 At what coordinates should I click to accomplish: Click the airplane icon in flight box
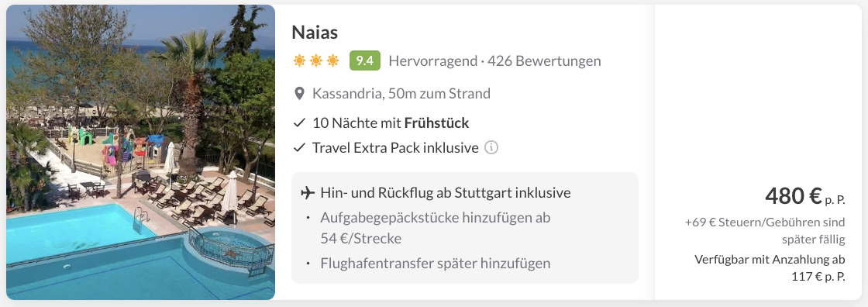(x=308, y=193)
